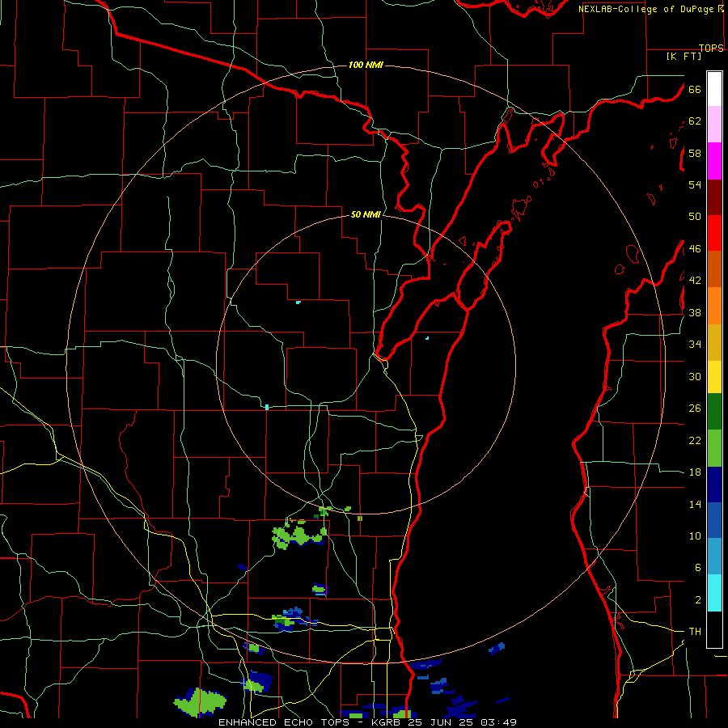Click the 03:49 timestamp in caption

point(498,722)
